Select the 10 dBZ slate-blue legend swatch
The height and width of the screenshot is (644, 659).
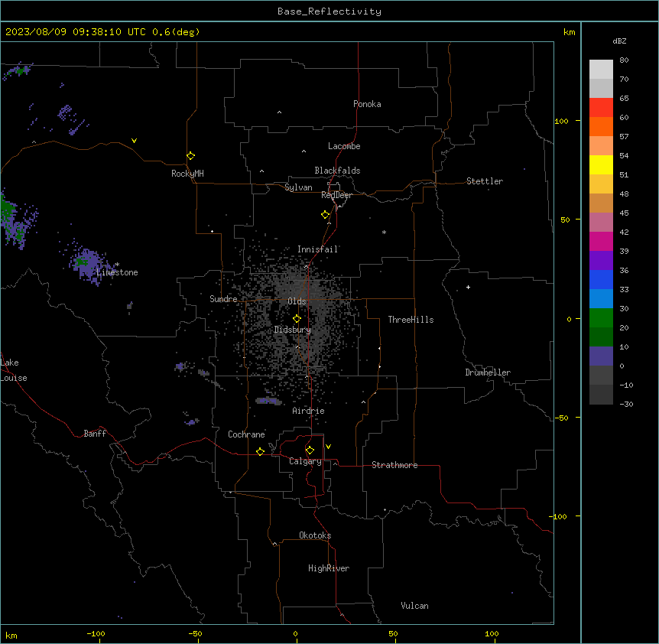[601, 356]
